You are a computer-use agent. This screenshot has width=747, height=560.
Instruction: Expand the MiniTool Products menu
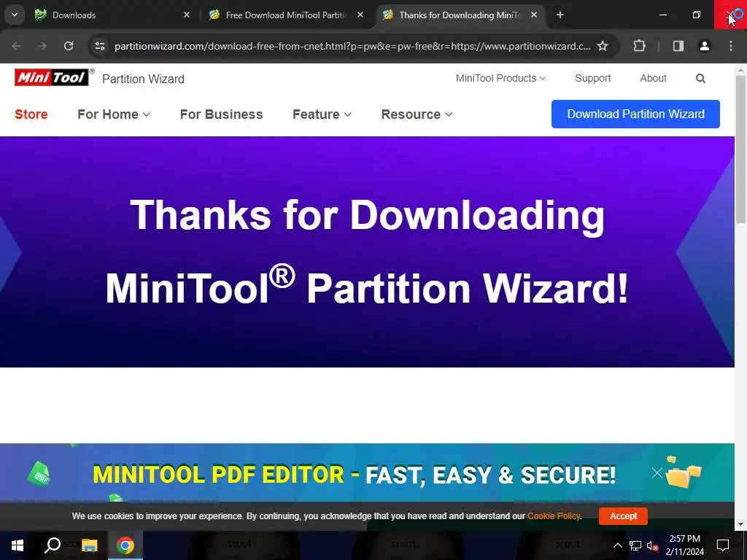[x=500, y=78]
